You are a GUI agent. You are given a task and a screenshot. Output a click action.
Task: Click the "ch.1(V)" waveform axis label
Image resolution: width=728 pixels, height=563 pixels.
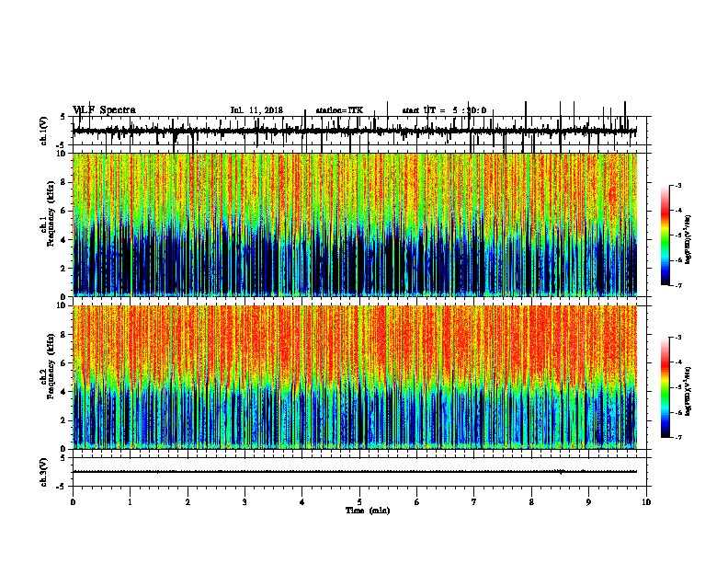tap(43, 131)
